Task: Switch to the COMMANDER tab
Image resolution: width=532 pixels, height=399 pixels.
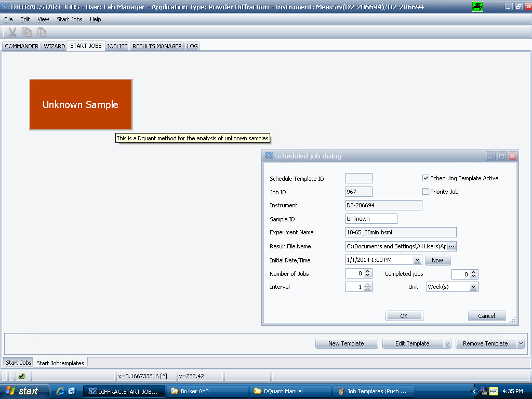Action: (22, 46)
